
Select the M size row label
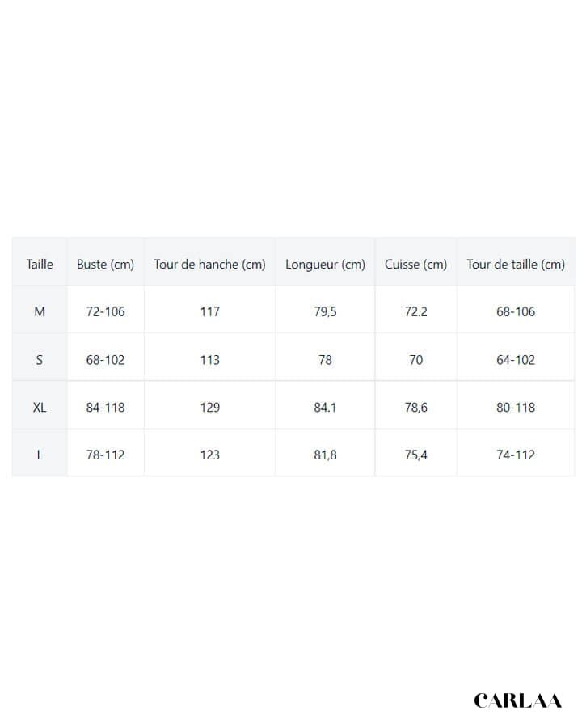click(40, 311)
